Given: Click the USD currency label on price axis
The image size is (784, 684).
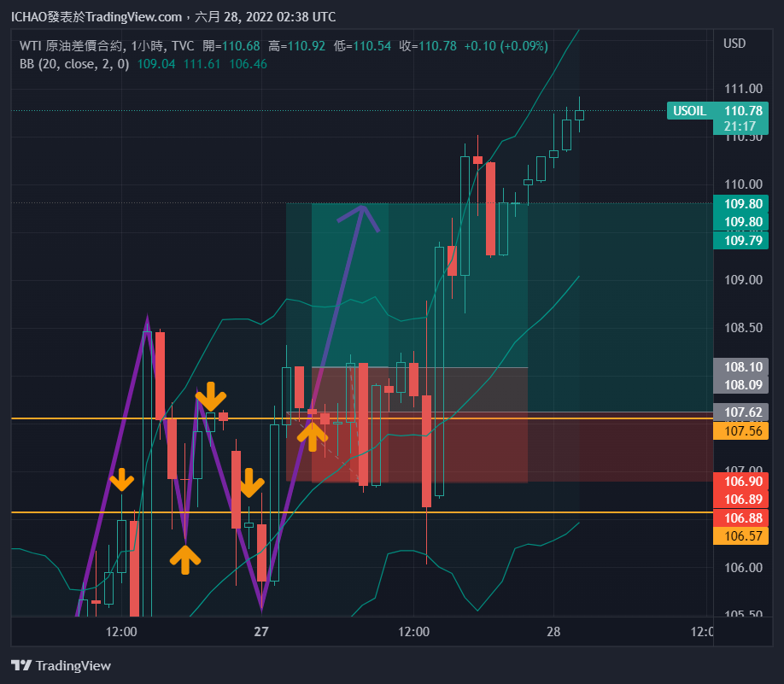Looking at the screenshot, I should click(x=734, y=44).
